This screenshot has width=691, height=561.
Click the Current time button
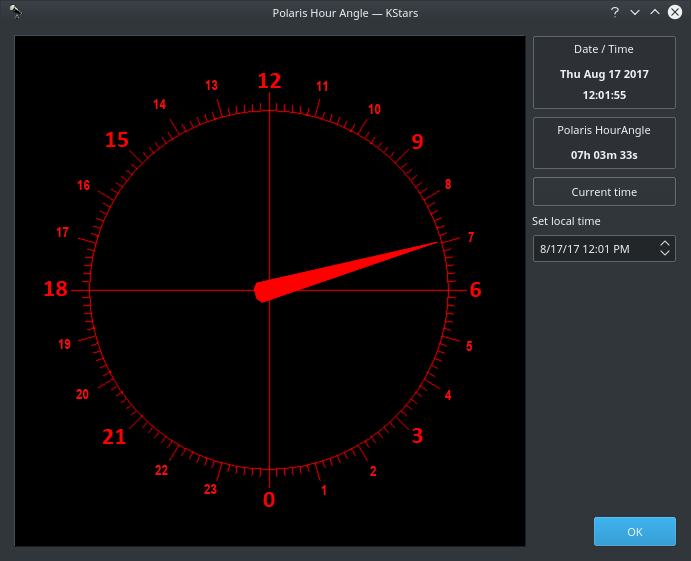604,192
